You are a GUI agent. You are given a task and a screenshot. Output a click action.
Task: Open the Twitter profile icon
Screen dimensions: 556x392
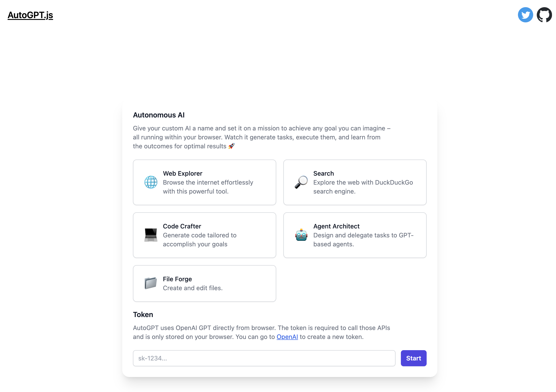tap(525, 15)
